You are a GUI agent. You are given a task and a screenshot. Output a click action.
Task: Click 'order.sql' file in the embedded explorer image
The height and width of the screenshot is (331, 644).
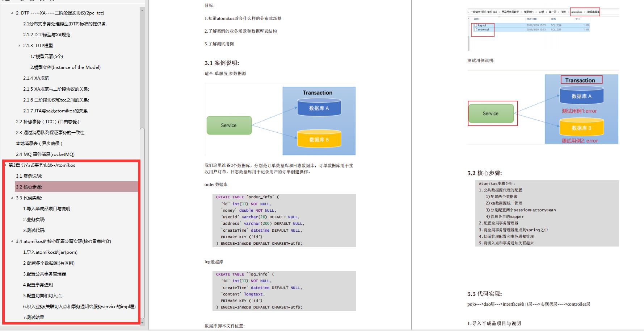point(483,29)
